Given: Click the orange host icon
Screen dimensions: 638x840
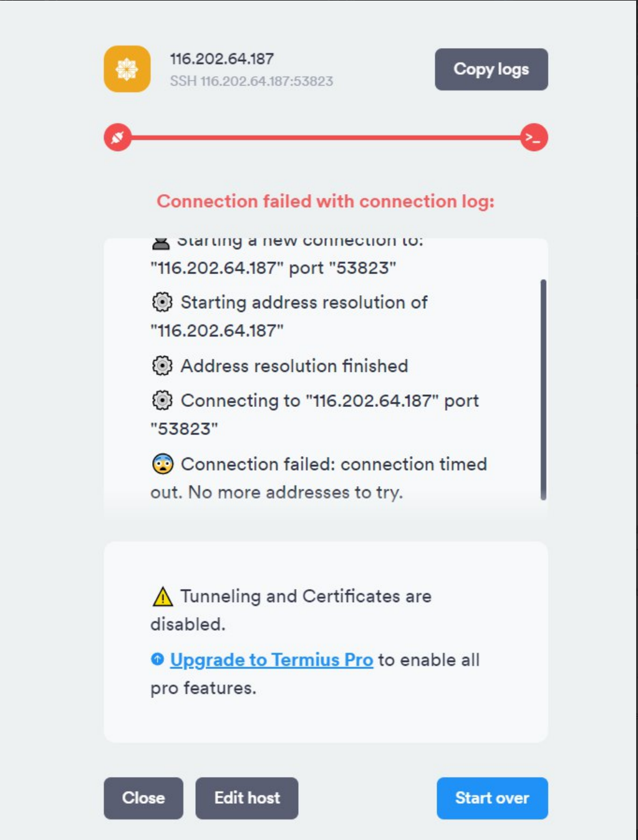Looking at the screenshot, I should click(127, 69).
